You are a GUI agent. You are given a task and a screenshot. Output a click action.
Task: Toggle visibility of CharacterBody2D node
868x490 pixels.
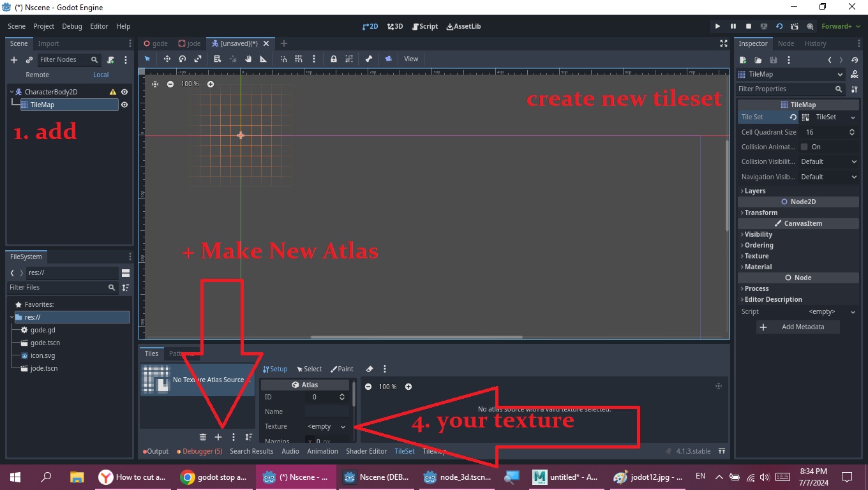pyautogui.click(x=124, y=92)
